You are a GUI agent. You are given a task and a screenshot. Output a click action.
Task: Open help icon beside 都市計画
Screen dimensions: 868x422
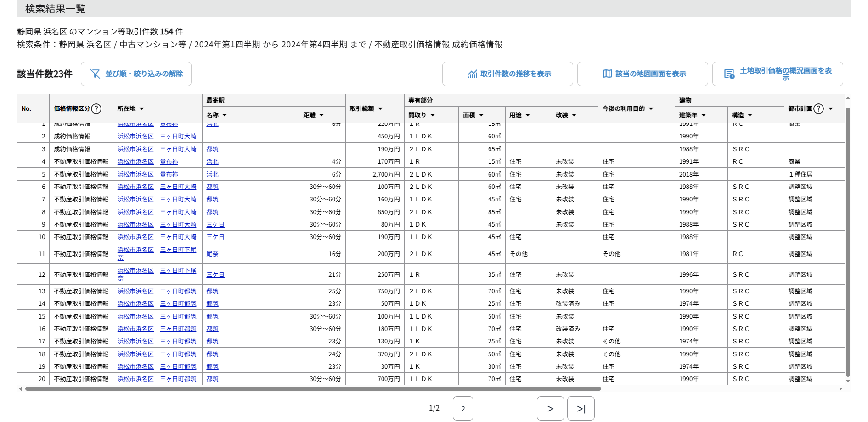tap(818, 108)
